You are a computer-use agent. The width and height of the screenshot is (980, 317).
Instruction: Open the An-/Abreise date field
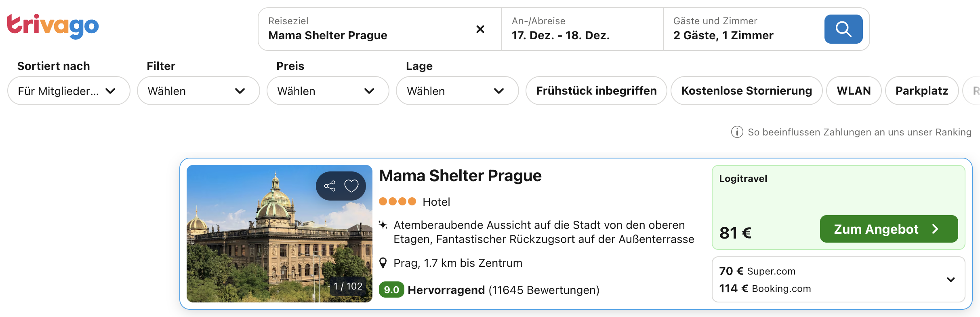[582, 29]
